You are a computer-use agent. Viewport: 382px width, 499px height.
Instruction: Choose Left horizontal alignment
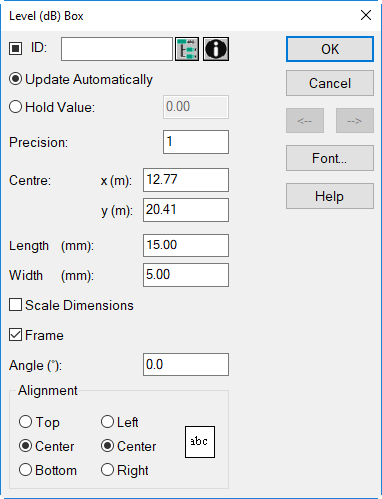tap(120, 422)
